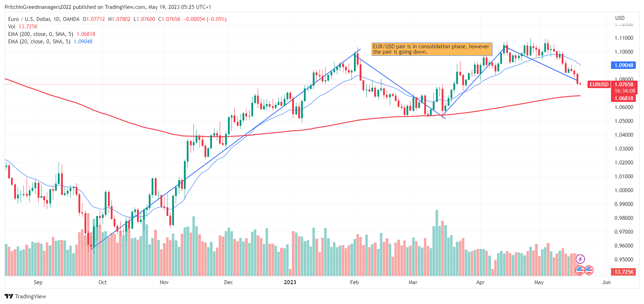Click the Mar label on time axis
The height and width of the screenshot is (304, 644).
(413, 282)
